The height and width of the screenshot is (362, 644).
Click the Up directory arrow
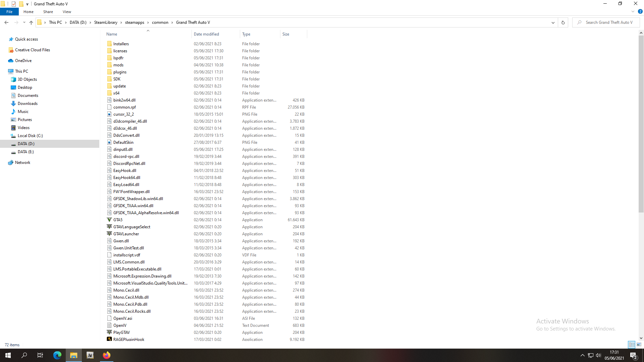point(31,22)
